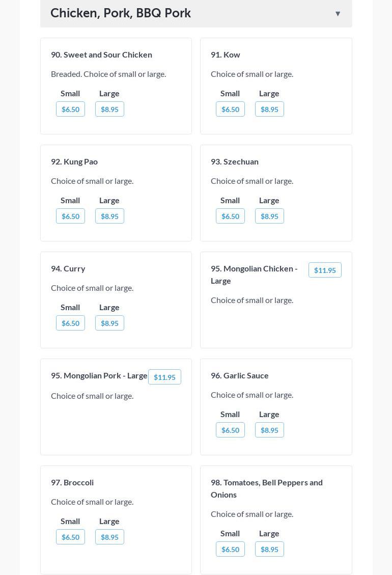Pick large Szechuan $8.95 option
This screenshot has width=392, height=575.
click(269, 216)
